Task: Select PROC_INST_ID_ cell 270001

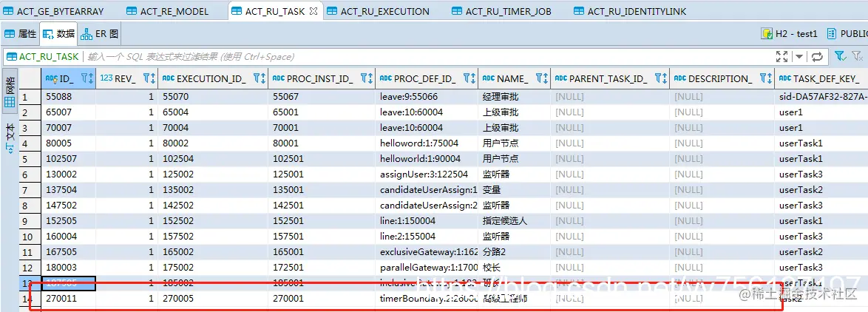Action: click(x=322, y=298)
